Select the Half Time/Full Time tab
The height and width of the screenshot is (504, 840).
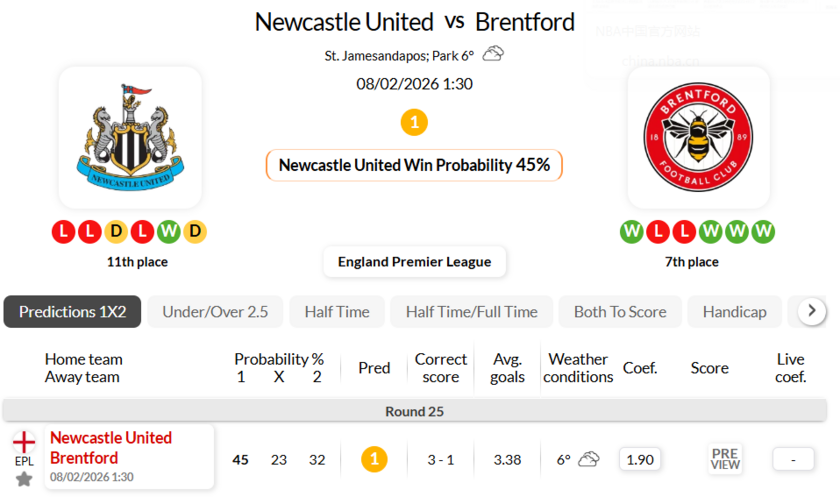471,312
